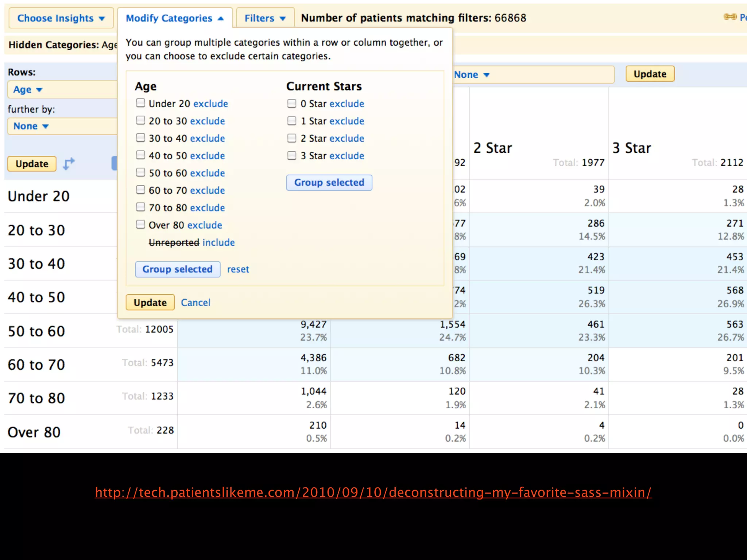The height and width of the screenshot is (560, 747).
Task: Click the reset link in Age section
Action: point(238,269)
